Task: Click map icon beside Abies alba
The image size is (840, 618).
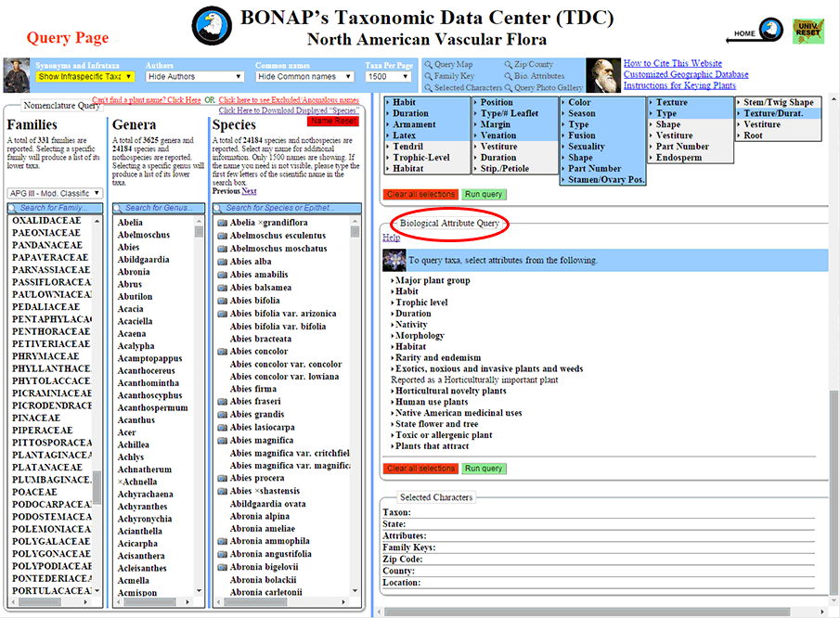Action: [x=223, y=262]
